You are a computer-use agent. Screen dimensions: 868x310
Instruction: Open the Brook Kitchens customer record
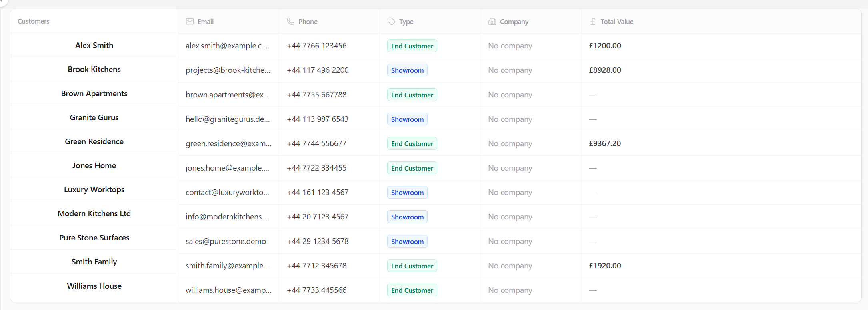tap(94, 69)
